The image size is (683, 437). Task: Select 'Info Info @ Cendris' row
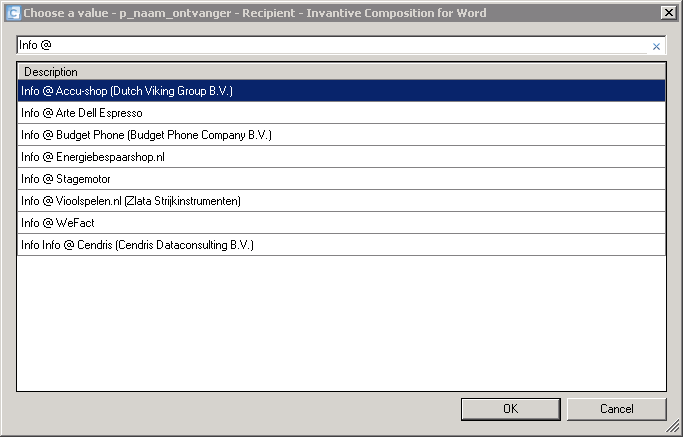(342, 245)
